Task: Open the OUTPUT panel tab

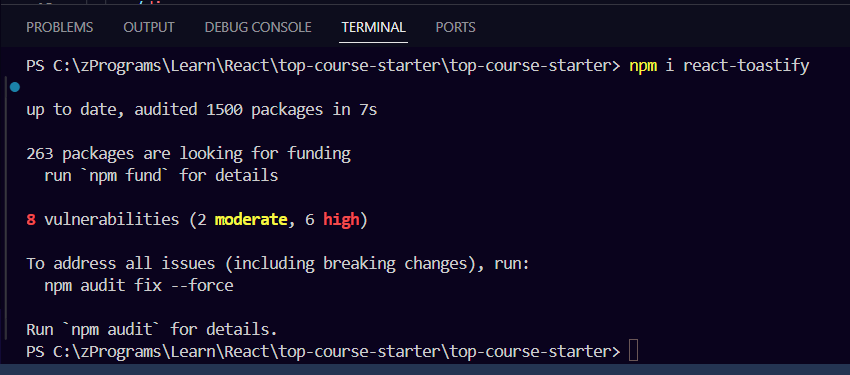Action: pyautogui.click(x=149, y=27)
